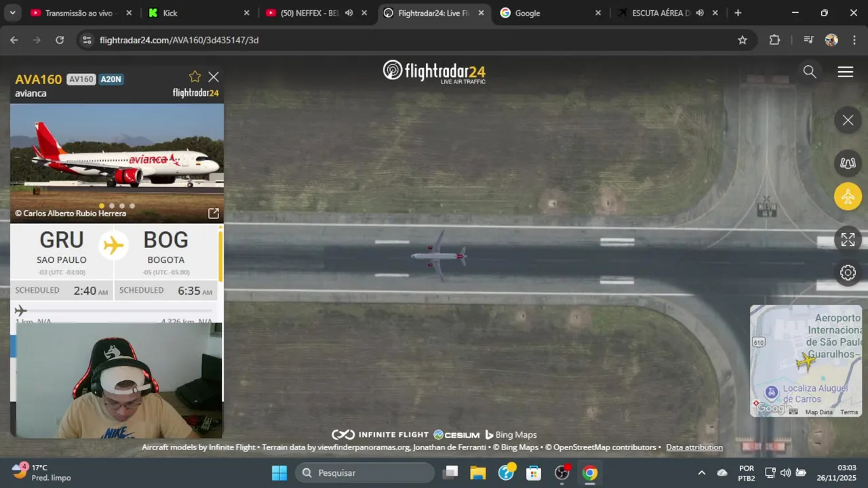The image size is (868, 488).
Task: Click the AV160 flight number badge
Action: (x=81, y=79)
